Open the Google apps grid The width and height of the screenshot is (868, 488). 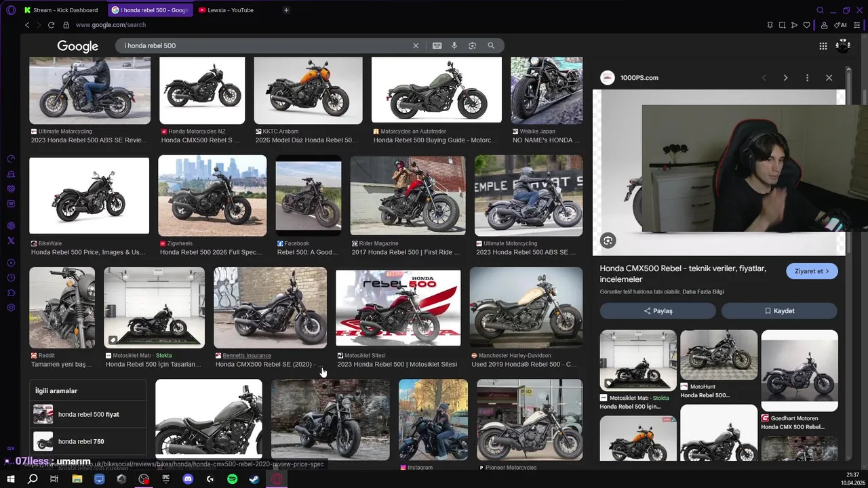(823, 46)
